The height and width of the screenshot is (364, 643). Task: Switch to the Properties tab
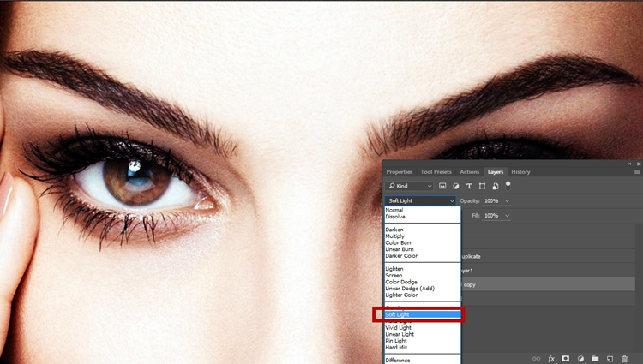coord(399,172)
